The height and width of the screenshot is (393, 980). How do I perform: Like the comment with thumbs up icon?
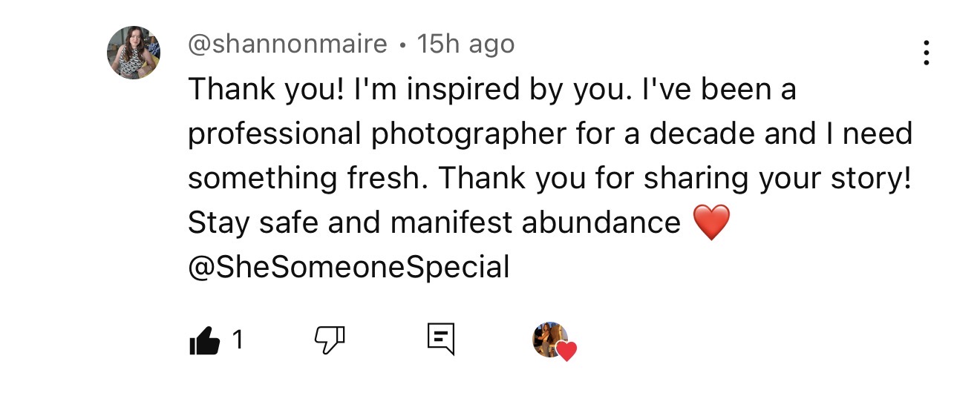tap(205, 340)
